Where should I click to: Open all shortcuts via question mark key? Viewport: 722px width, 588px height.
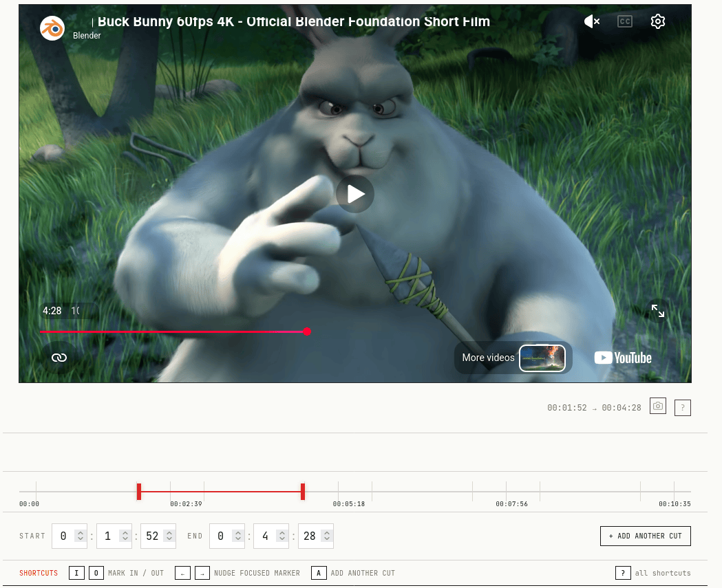pos(623,573)
